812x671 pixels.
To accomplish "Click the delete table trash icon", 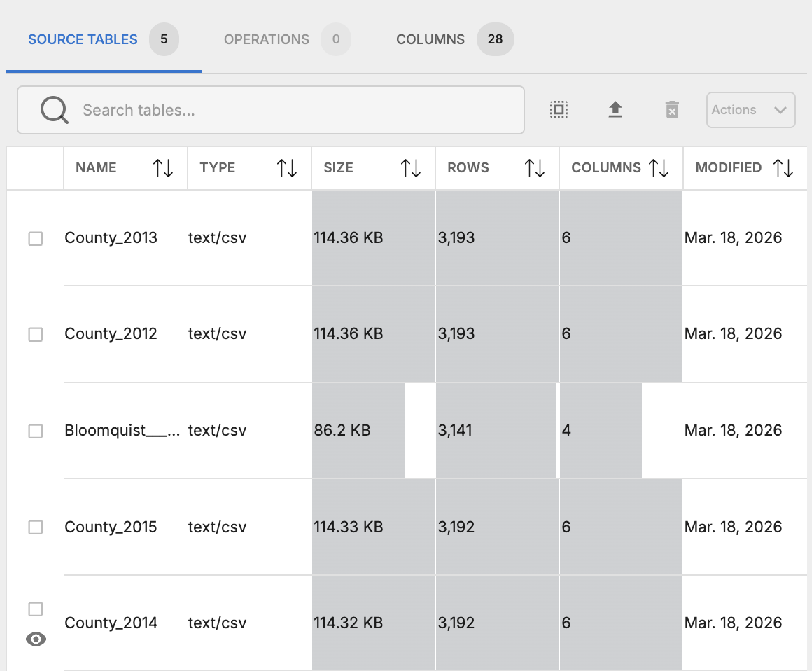I will (x=672, y=110).
